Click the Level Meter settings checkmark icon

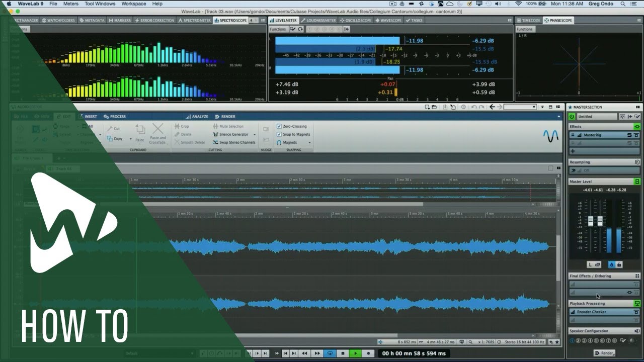293,29
